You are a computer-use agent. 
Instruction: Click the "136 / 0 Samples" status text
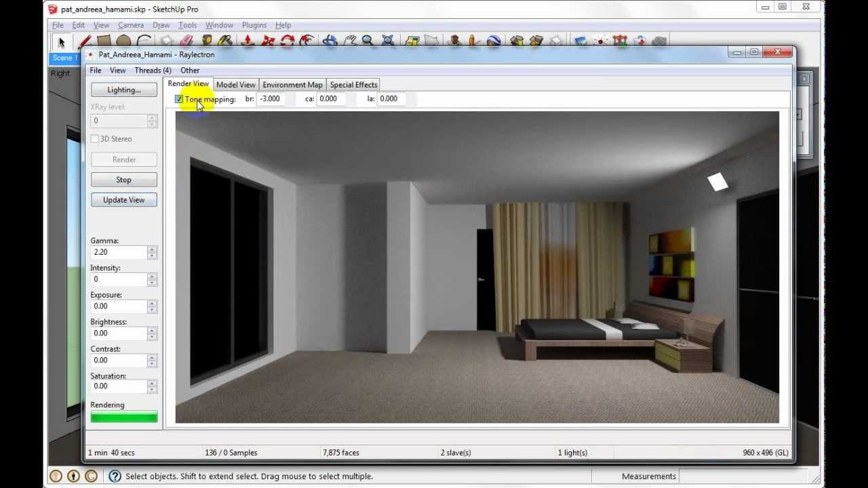pyautogui.click(x=231, y=453)
